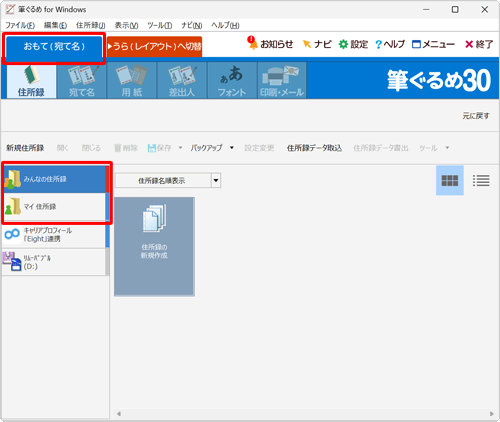Switch to thumbnail grid view
Screen dimensions: 500x422
point(450,181)
